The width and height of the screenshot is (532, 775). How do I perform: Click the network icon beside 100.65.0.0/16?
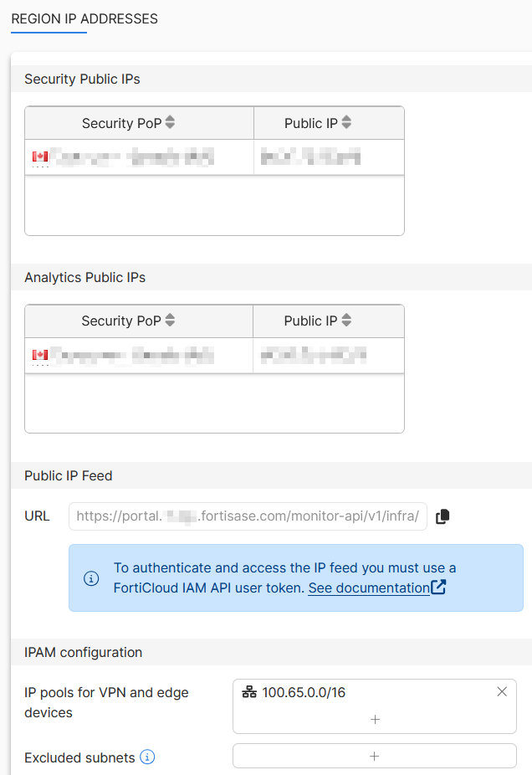[x=248, y=691]
